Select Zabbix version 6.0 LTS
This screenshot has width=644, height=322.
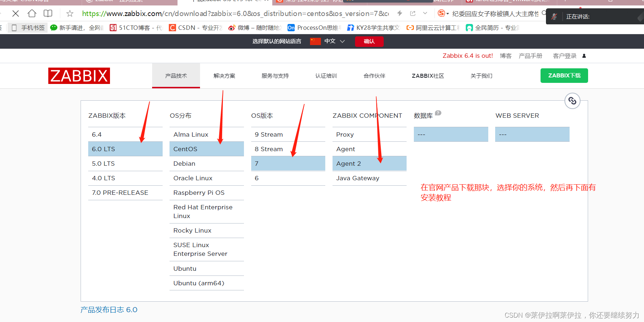pyautogui.click(x=125, y=149)
